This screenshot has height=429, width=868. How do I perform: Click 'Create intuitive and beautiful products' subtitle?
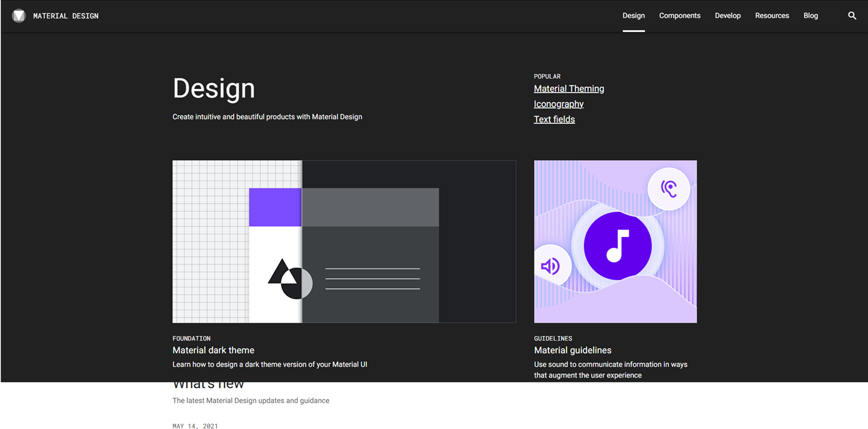coord(267,117)
